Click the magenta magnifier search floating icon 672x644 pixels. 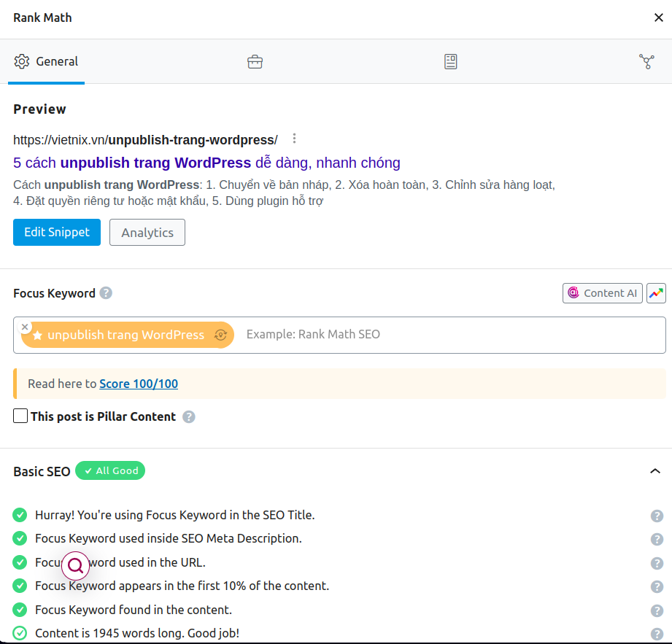pos(75,565)
